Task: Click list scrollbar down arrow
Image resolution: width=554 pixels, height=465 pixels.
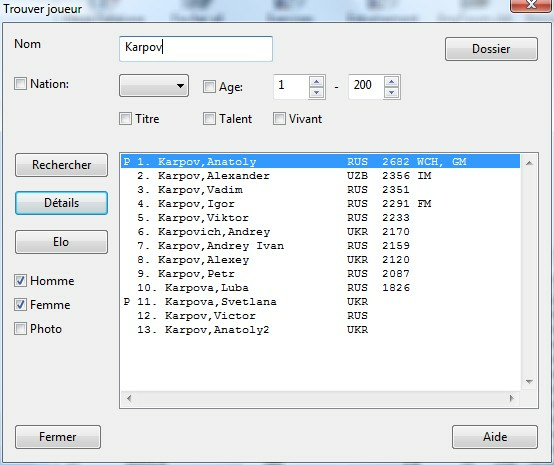Action: coord(529,382)
